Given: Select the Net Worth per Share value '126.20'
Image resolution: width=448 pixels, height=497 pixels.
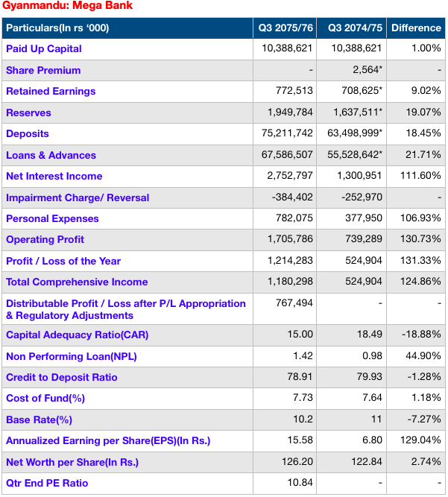Looking at the screenshot, I should pyautogui.click(x=297, y=462).
